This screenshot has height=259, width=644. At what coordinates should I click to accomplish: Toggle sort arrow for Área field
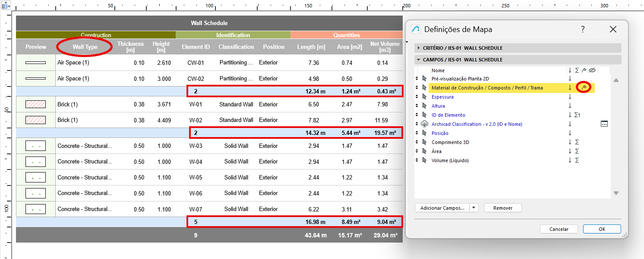570,151
